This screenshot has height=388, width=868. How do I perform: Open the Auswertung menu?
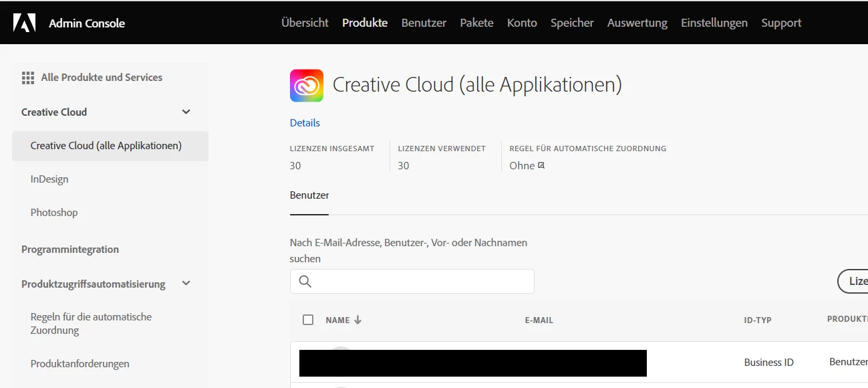click(637, 23)
